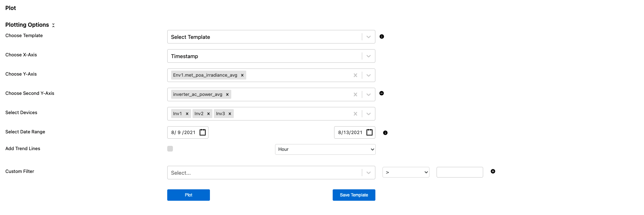This screenshot has width=644, height=215.
Task: Open the end date calendar picker
Action: pos(370,132)
